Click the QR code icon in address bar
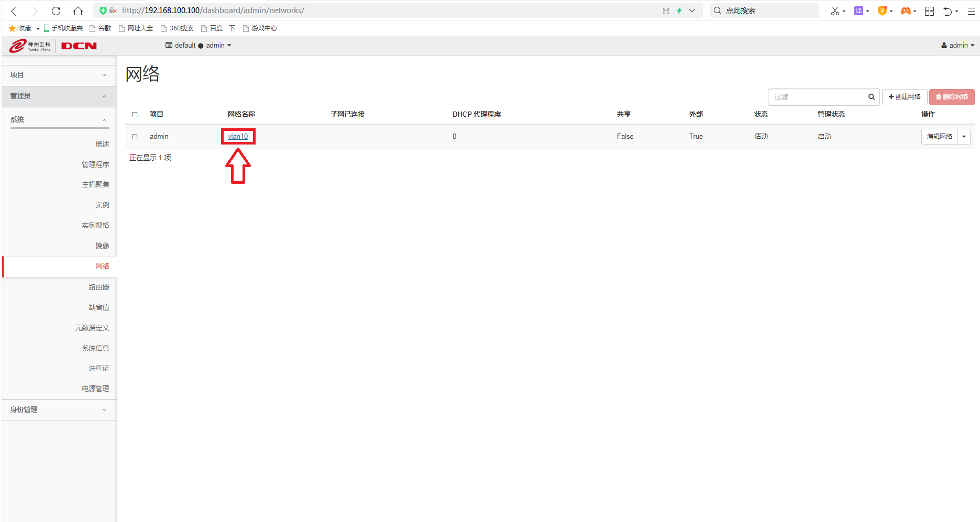 click(x=666, y=10)
